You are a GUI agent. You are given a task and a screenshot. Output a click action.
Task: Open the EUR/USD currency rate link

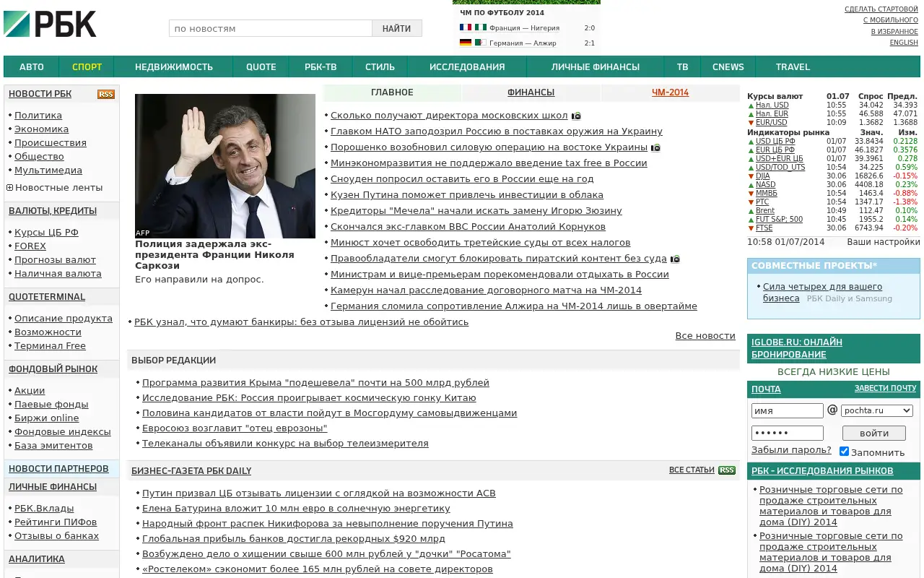[772, 123]
